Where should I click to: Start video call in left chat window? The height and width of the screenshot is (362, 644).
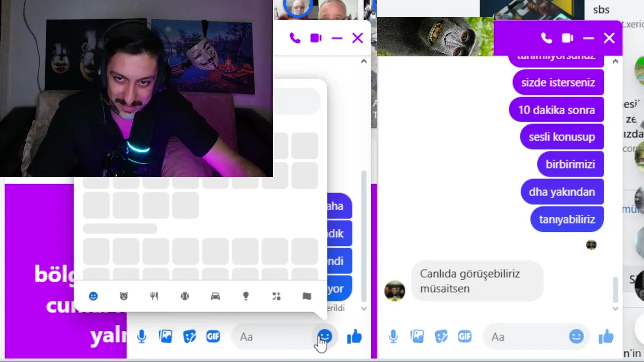tap(316, 38)
